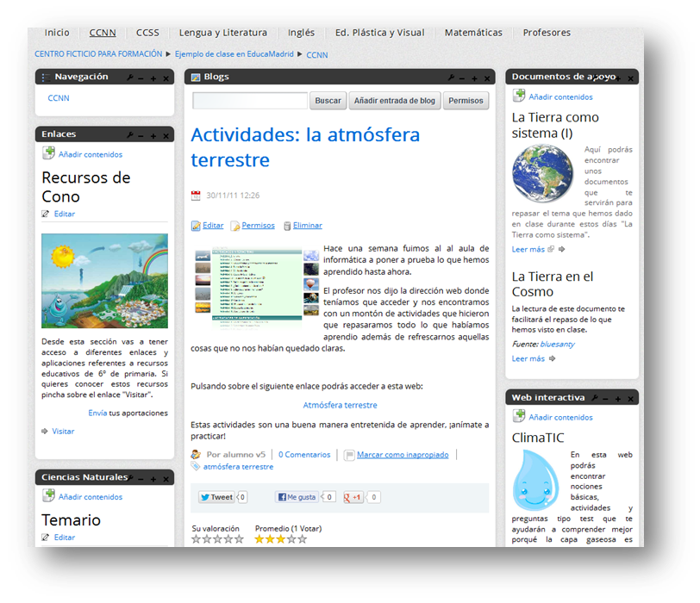Click the Buscar button
The width and height of the screenshot is (700, 603).
point(328,101)
